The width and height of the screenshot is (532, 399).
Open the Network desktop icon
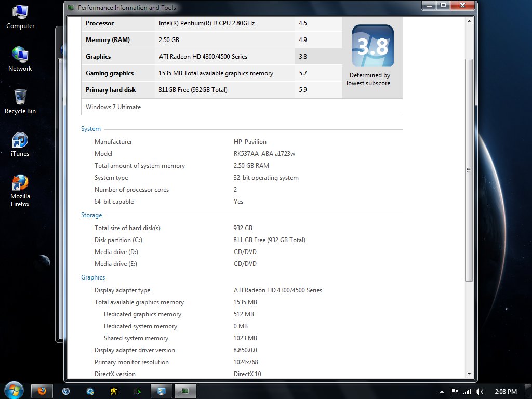[20, 58]
